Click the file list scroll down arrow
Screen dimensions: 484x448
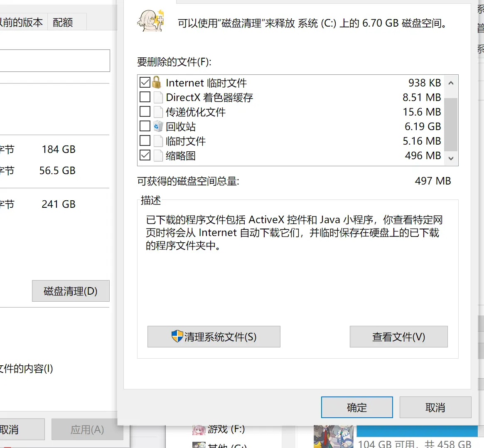pyautogui.click(x=451, y=158)
